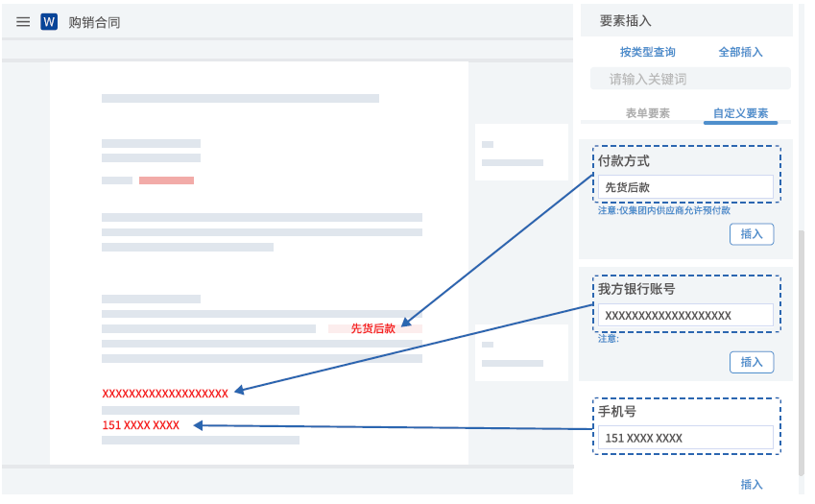Click the red bank account text in the document
Viewport: 815px width, 504px height.
point(165,393)
